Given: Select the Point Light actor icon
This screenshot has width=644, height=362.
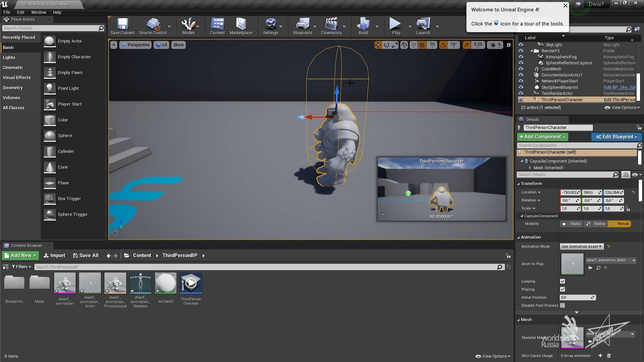Looking at the screenshot, I should pos(49,88).
